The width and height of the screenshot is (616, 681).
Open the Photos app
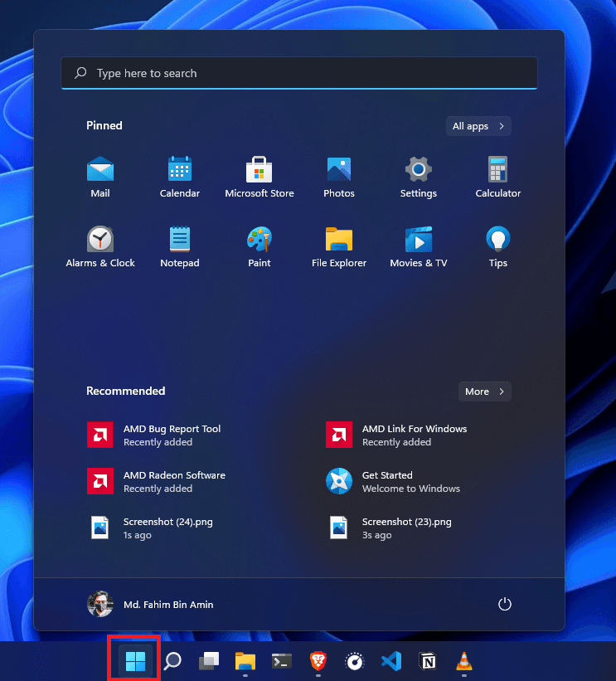click(339, 178)
